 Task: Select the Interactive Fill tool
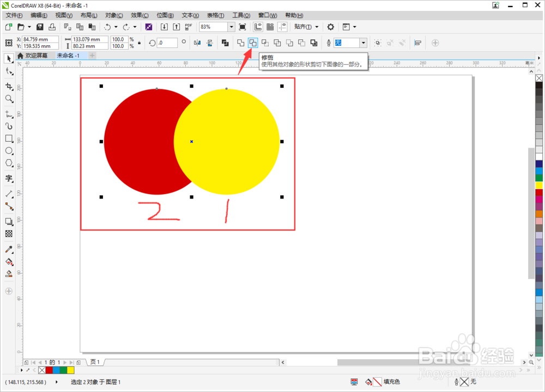coord(9,262)
